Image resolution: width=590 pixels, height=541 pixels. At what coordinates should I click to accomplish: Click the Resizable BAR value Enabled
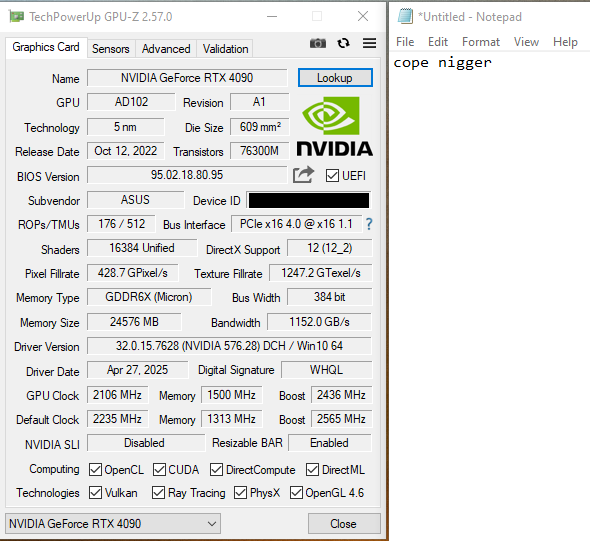[330, 443]
